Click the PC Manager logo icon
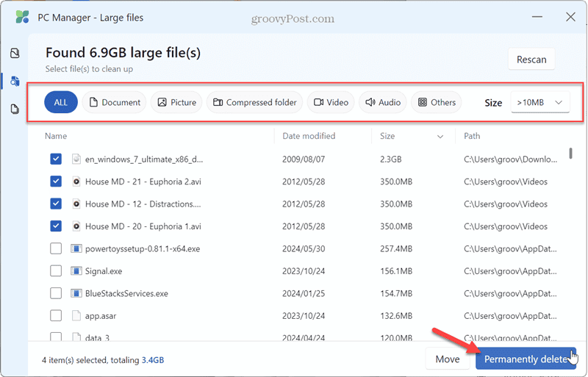The height and width of the screenshot is (377, 588). click(x=23, y=17)
